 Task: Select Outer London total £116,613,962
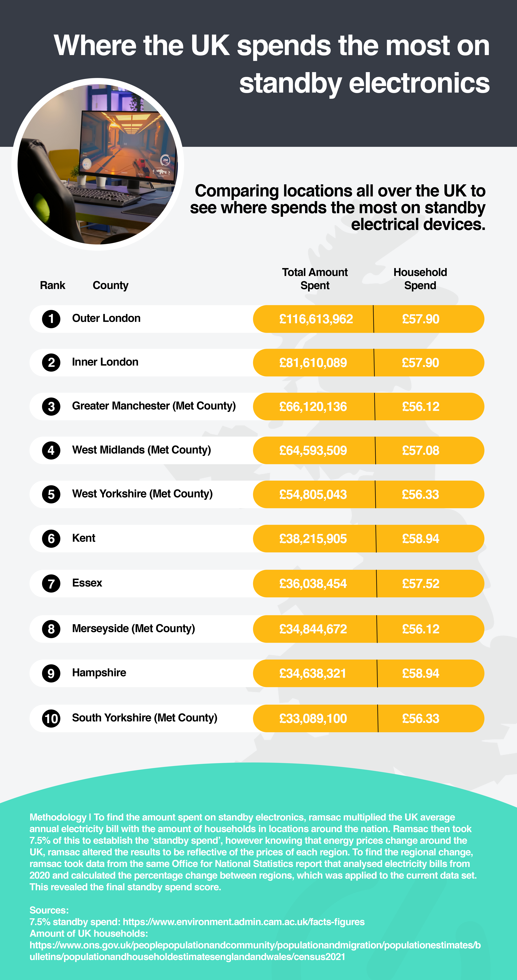point(316,319)
